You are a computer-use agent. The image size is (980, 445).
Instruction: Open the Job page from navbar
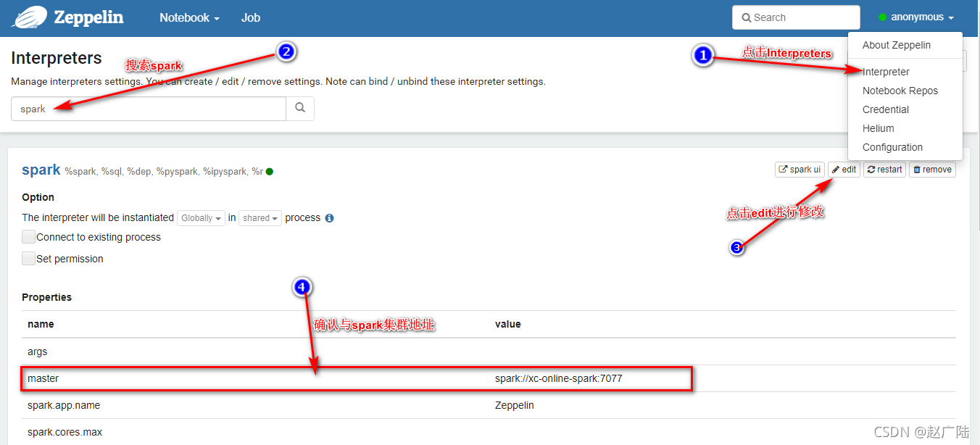[251, 17]
